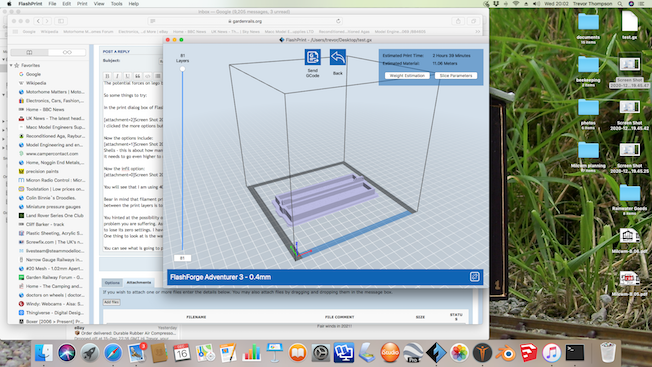This screenshot has width=652, height=367.
Task: Click the Bold formatting icon in the forum editor
Action: (107, 76)
